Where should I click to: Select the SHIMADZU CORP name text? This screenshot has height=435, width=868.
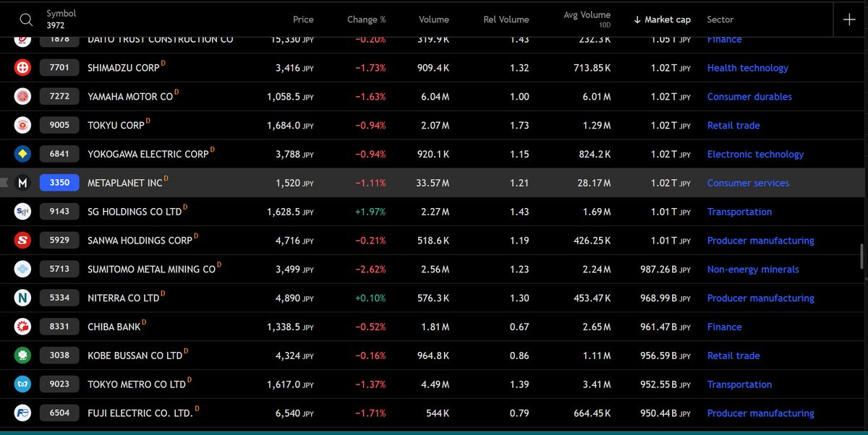(x=123, y=68)
